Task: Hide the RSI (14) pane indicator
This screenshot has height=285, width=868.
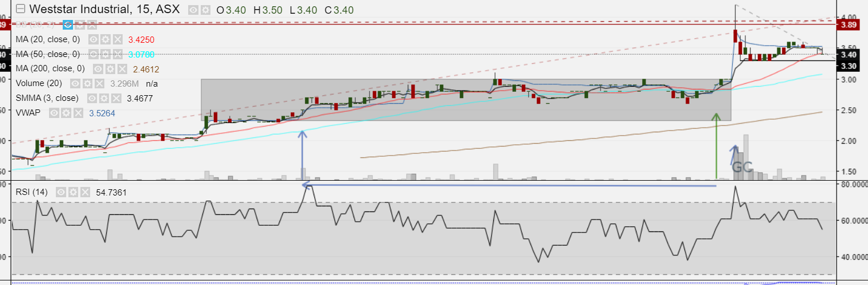Action: point(60,192)
